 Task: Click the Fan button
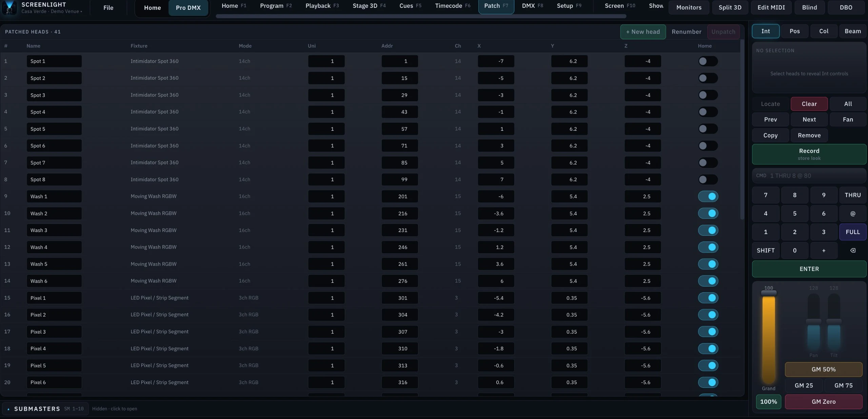pos(848,120)
